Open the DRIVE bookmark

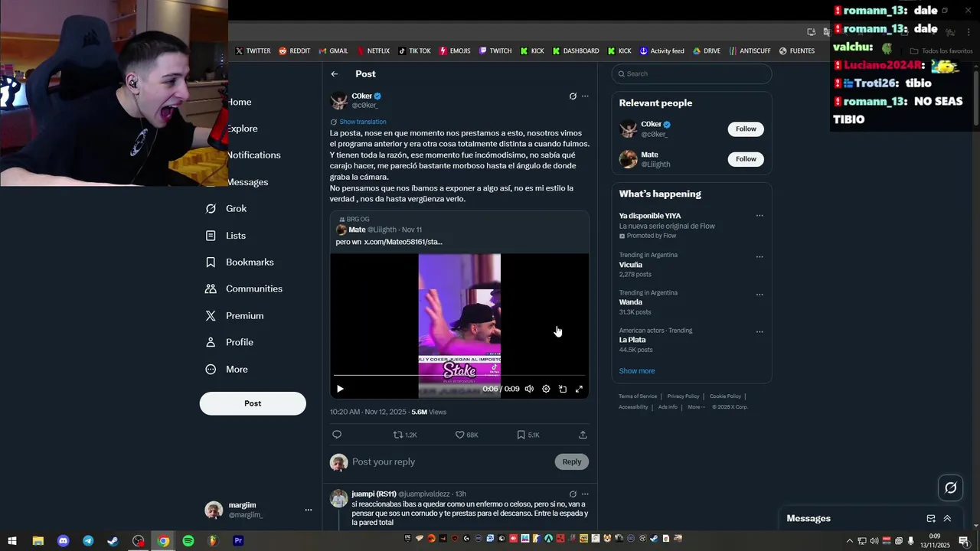(707, 51)
